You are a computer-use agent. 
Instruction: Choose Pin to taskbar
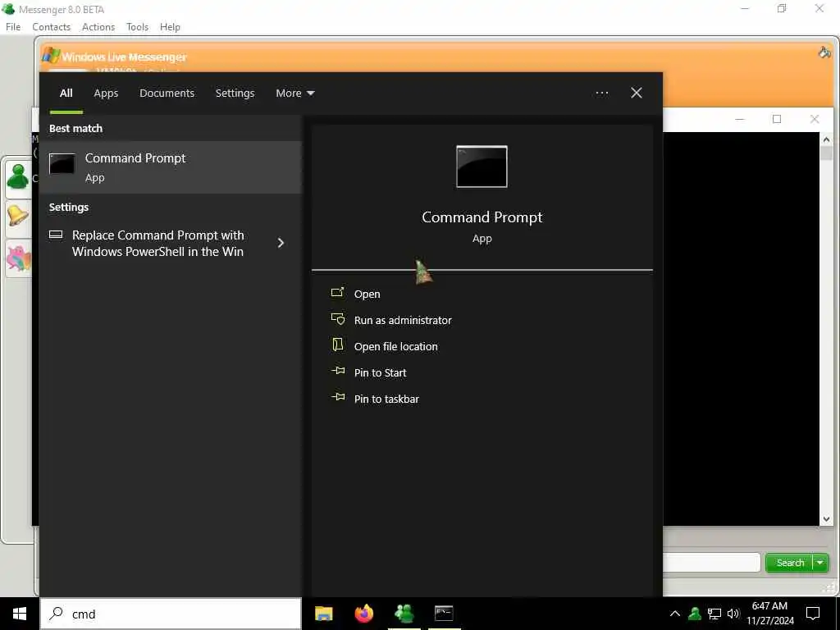pos(387,399)
